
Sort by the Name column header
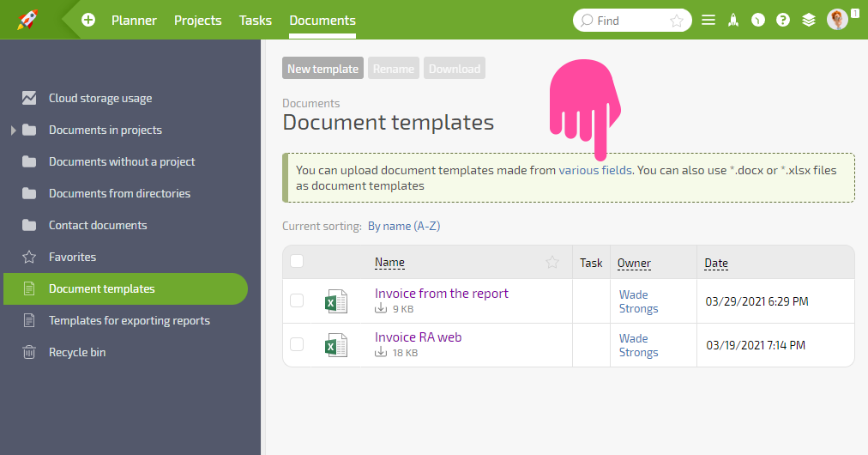(389, 262)
